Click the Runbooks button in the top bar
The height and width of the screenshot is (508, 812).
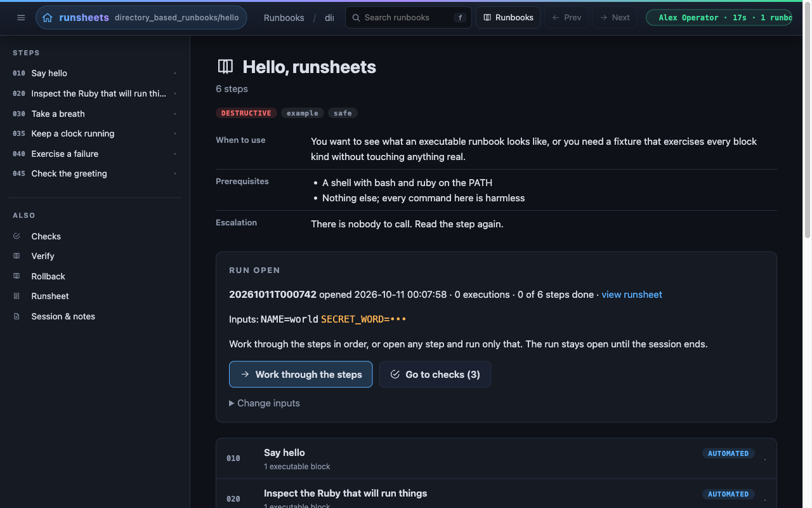(508, 18)
